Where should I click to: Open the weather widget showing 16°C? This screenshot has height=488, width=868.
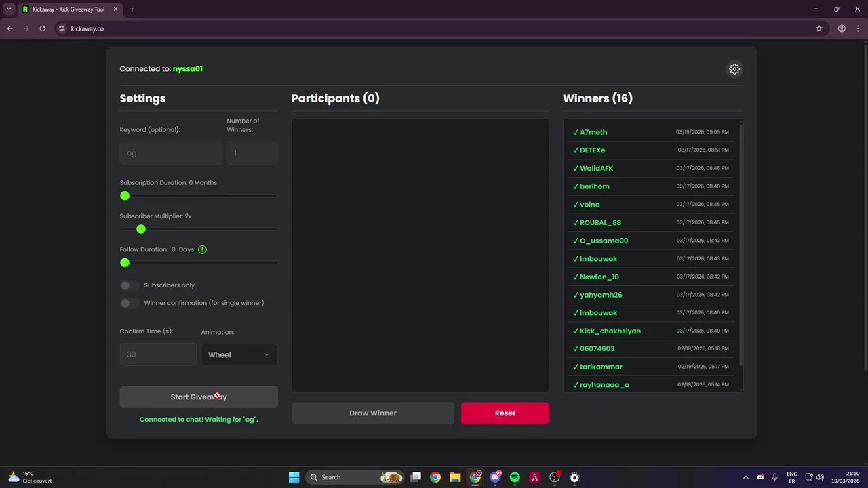point(29,477)
